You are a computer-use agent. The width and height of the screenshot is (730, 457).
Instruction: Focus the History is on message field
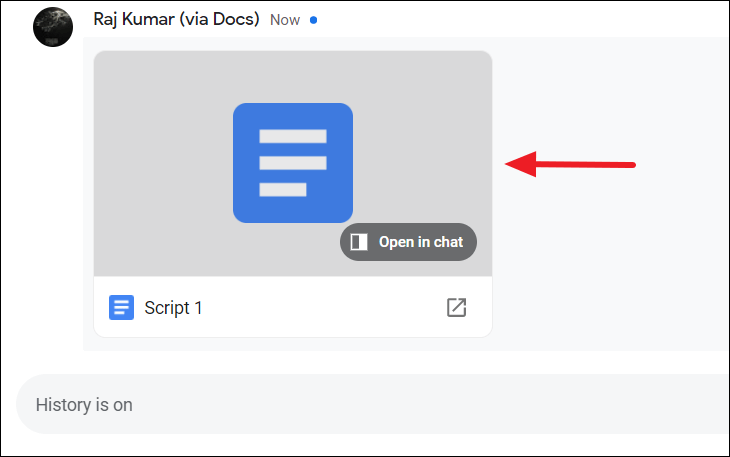tap(372, 404)
